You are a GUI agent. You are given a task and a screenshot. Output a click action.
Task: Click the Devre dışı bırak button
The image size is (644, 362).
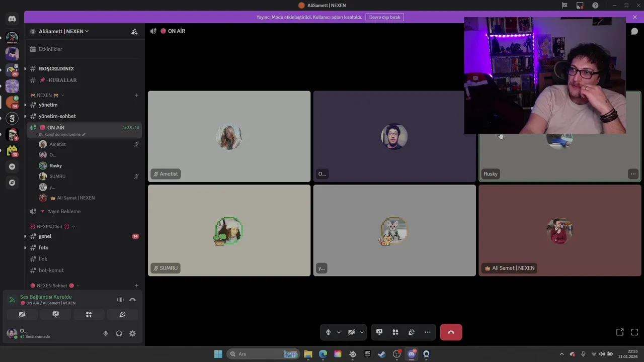point(384,17)
